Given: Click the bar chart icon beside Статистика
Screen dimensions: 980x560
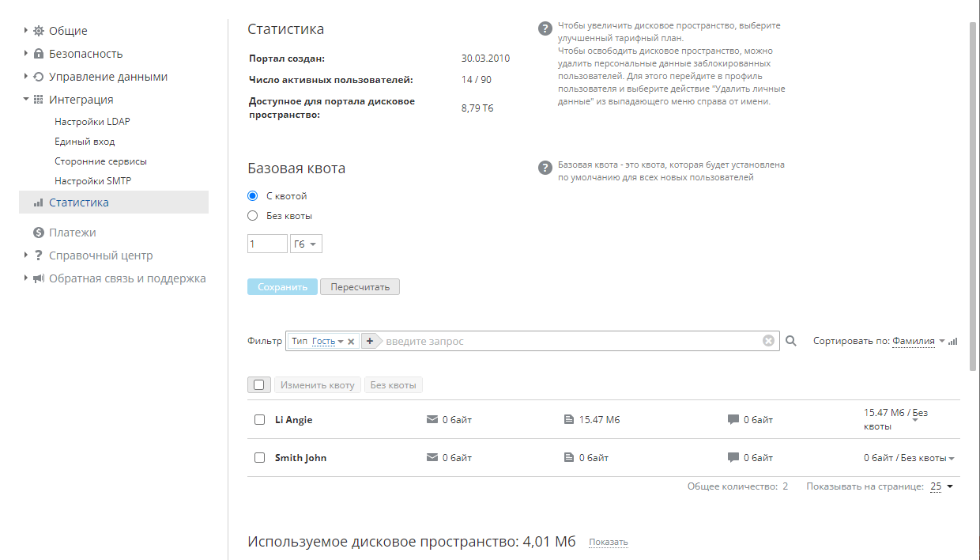Looking at the screenshot, I should point(38,202).
